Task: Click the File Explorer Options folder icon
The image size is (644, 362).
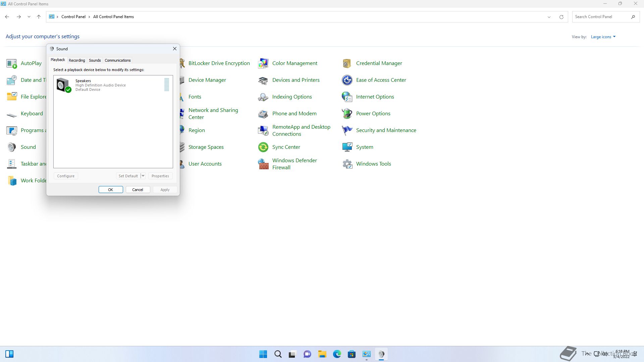Action: pyautogui.click(x=12, y=97)
